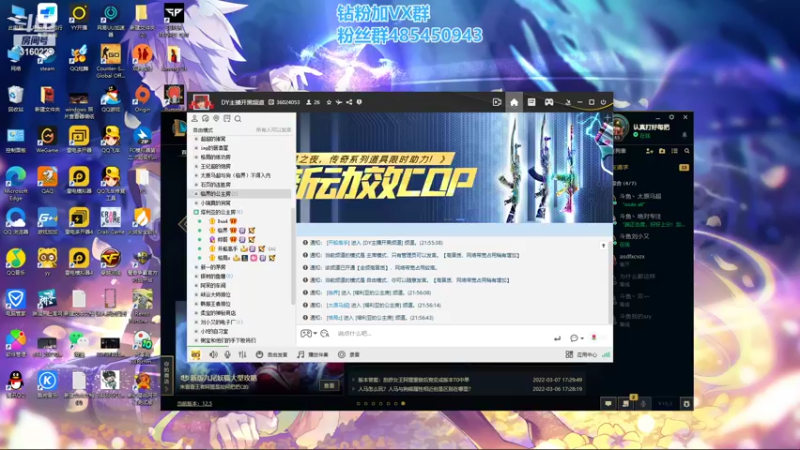Open the gamepad icon in YY header

tap(548, 103)
